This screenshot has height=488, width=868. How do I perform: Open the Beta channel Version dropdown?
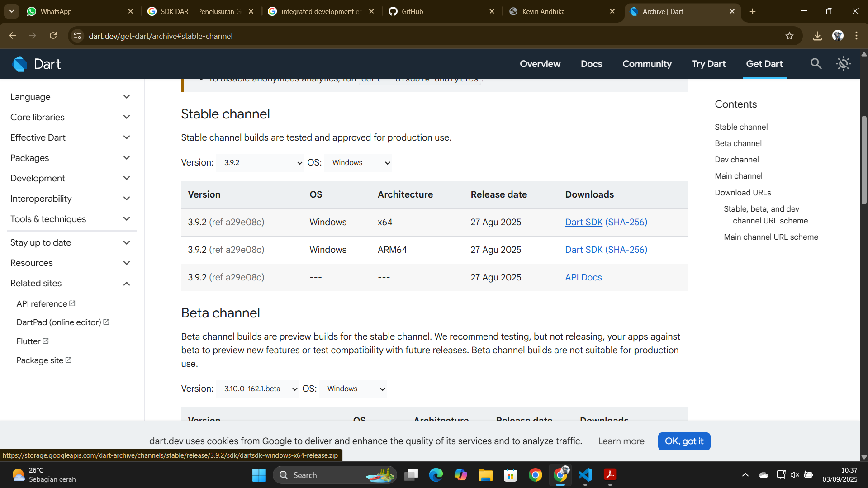coord(257,389)
